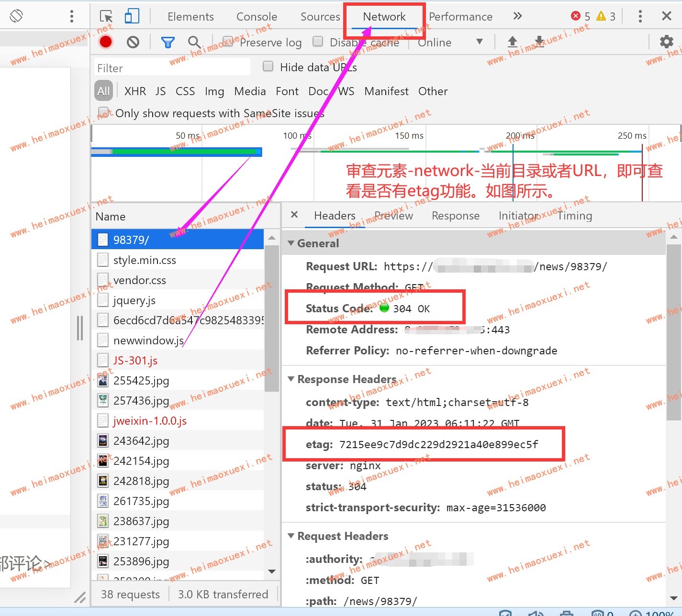Click the import HAR upload arrow icon
The image size is (682, 616).
pyautogui.click(x=512, y=42)
